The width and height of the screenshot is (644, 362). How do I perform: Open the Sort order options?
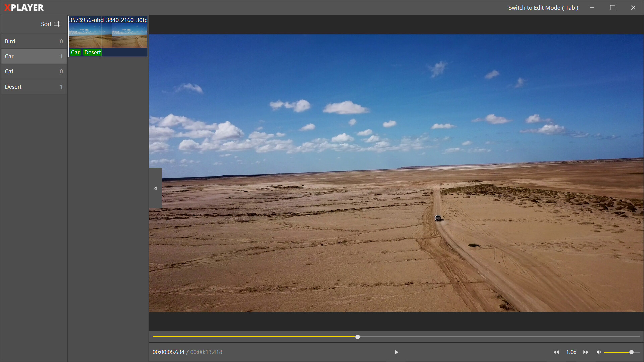(x=50, y=24)
